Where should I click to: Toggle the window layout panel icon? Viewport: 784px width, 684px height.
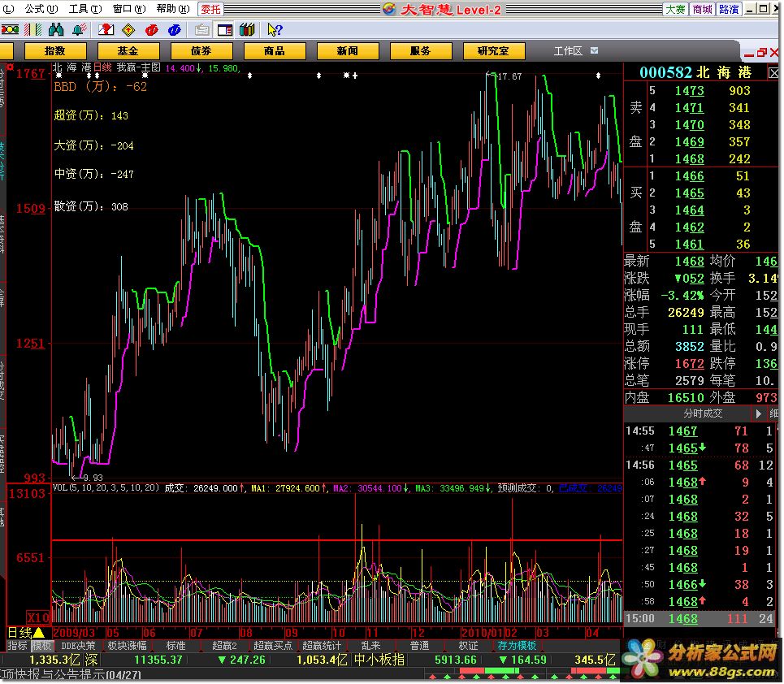(224, 30)
